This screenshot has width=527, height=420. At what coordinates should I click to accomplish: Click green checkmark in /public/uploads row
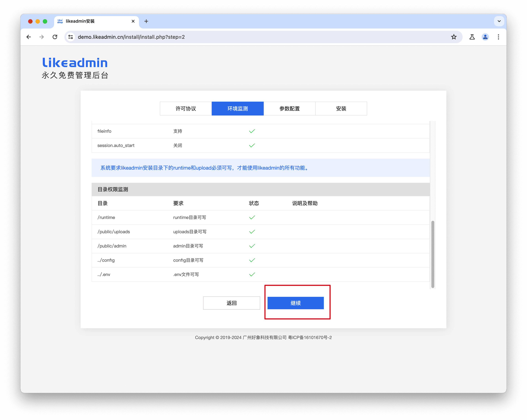coord(252,232)
